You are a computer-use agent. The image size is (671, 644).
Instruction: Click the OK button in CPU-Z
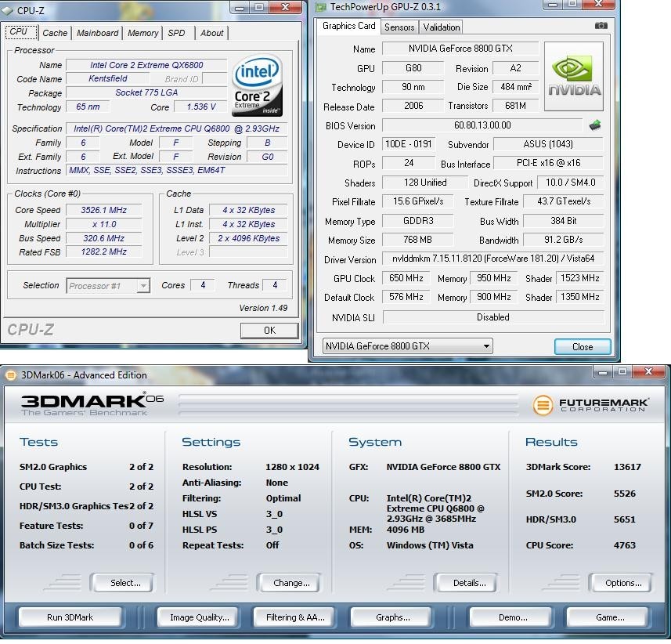coord(269,331)
